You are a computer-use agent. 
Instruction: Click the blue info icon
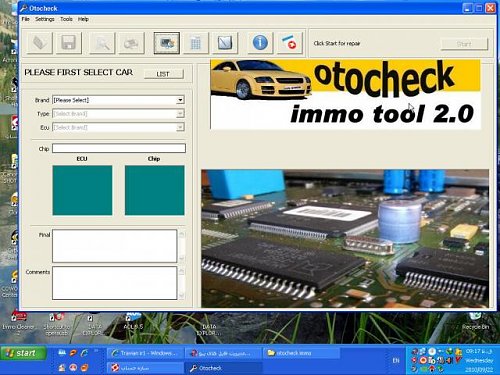[260, 43]
